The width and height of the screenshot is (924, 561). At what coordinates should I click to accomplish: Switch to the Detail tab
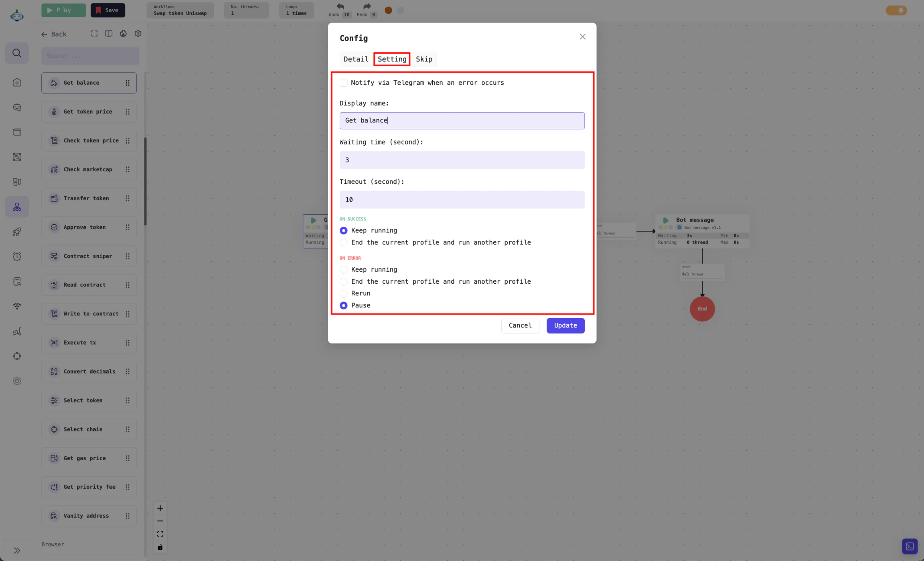pyautogui.click(x=355, y=59)
